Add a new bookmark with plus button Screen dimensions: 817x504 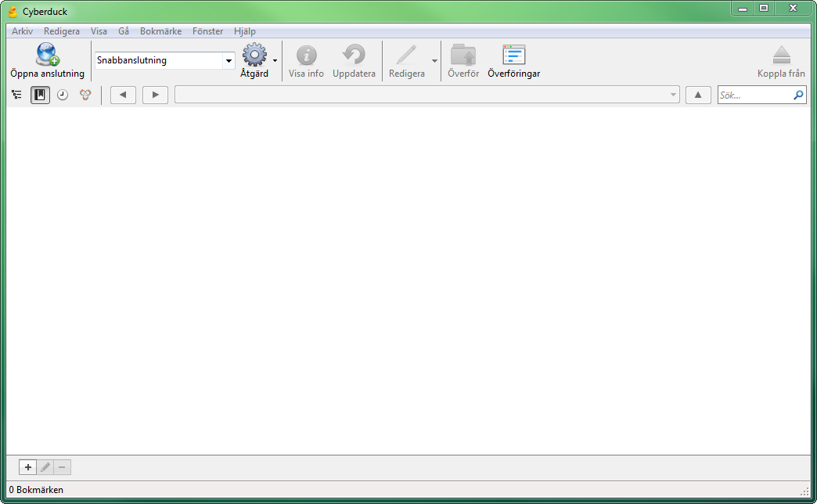click(27, 467)
